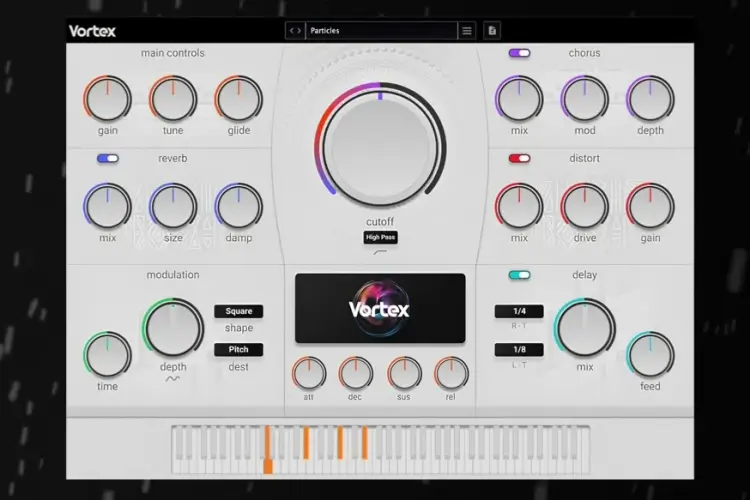Toggle the chorus effect switch

click(x=519, y=53)
